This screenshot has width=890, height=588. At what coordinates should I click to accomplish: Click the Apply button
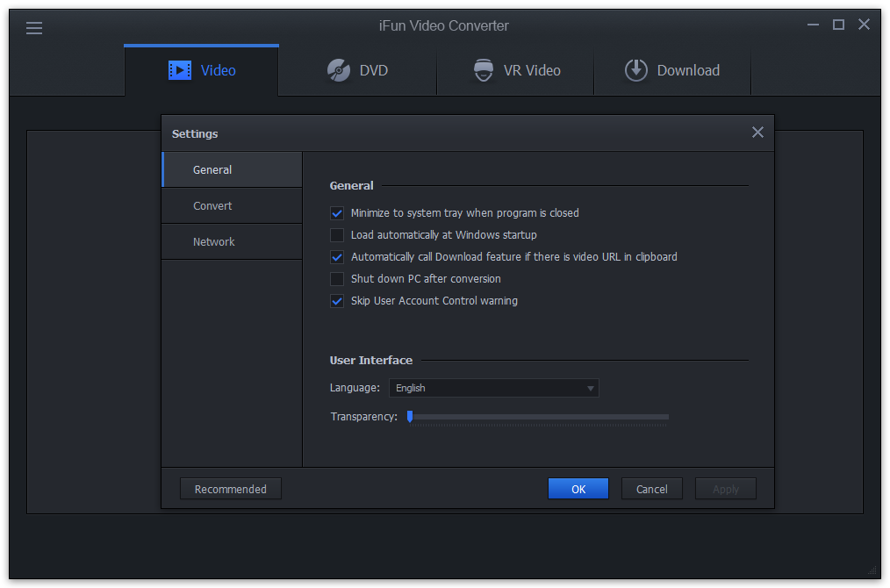click(x=726, y=489)
